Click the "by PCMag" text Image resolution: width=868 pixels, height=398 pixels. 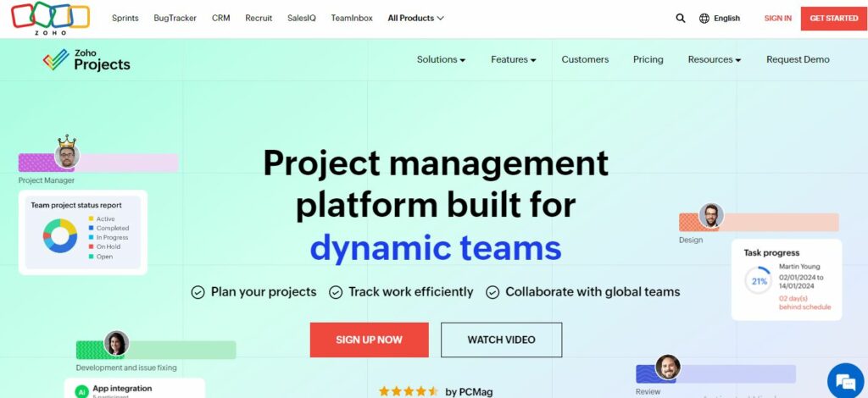click(469, 392)
